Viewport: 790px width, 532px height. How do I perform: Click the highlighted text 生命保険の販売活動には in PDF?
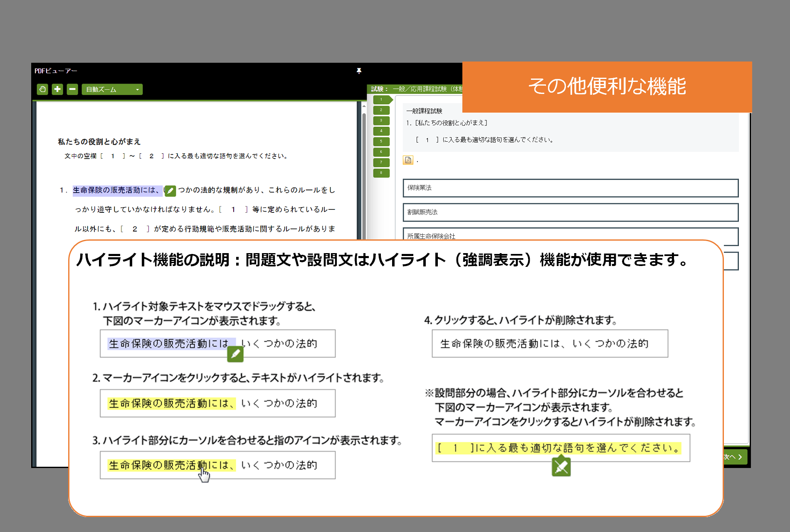point(117,190)
